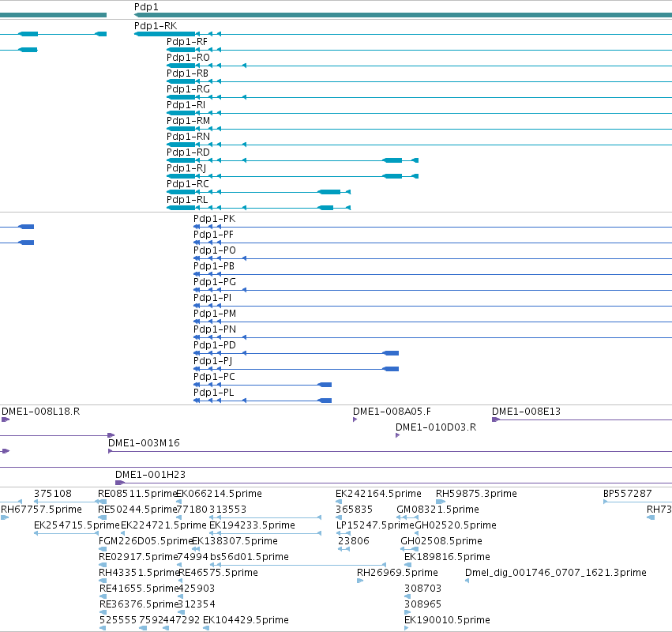Click the Pdp1-PB protein label
Viewport: 672px width, 632px height.
[x=214, y=266]
